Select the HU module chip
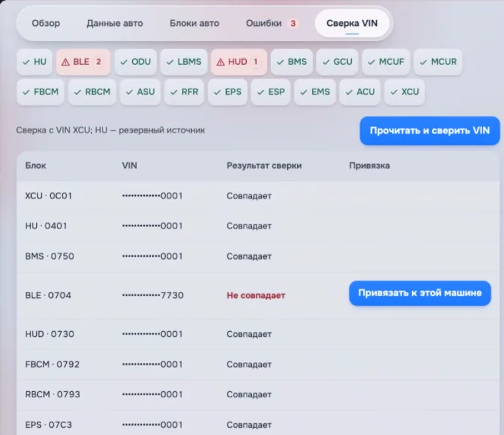This screenshot has height=435, width=504. coord(34,62)
